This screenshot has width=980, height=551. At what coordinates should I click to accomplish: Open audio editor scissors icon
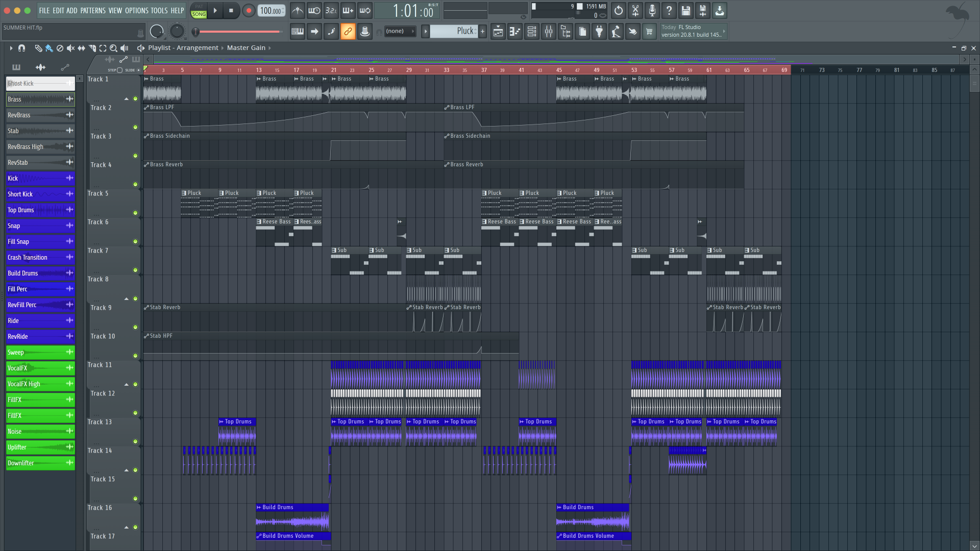click(x=635, y=10)
